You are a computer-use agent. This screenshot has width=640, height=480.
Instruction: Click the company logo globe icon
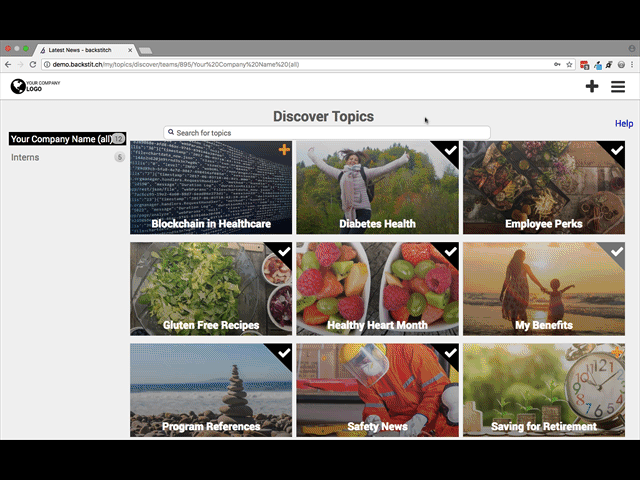point(18,86)
